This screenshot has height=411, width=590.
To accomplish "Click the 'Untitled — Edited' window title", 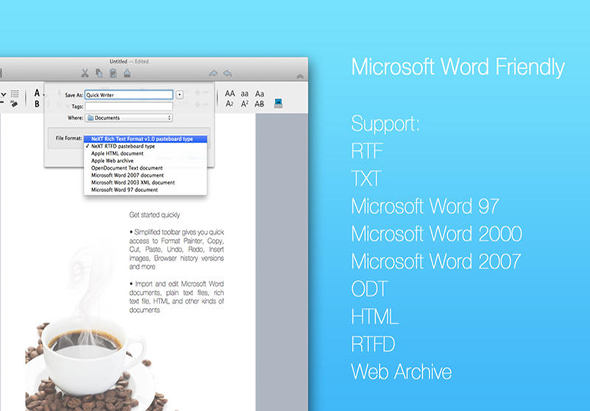I will (x=129, y=61).
